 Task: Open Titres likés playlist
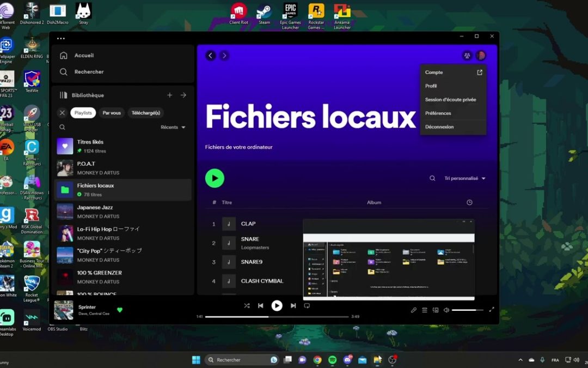click(123, 146)
